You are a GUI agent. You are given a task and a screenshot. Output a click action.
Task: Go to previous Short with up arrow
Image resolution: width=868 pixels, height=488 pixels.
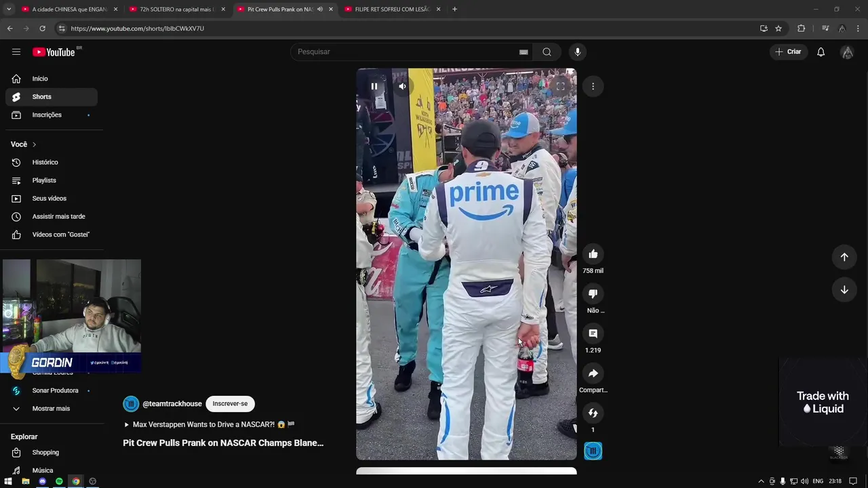point(844,257)
